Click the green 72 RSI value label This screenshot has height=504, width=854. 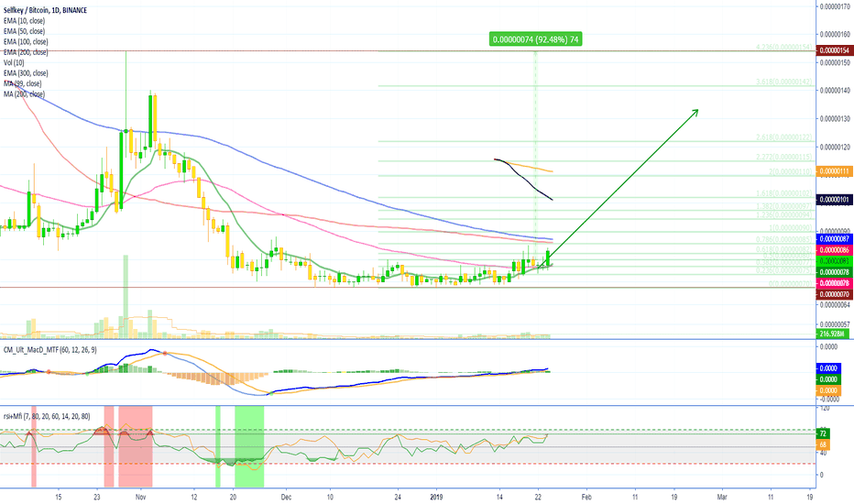pyautogui.click(x=823, y=433)
